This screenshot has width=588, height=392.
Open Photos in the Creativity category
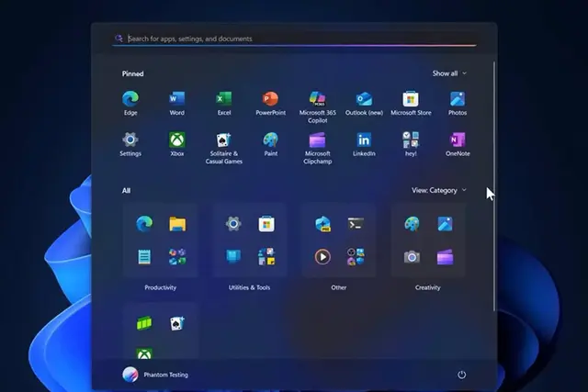(x=445, y=224)
